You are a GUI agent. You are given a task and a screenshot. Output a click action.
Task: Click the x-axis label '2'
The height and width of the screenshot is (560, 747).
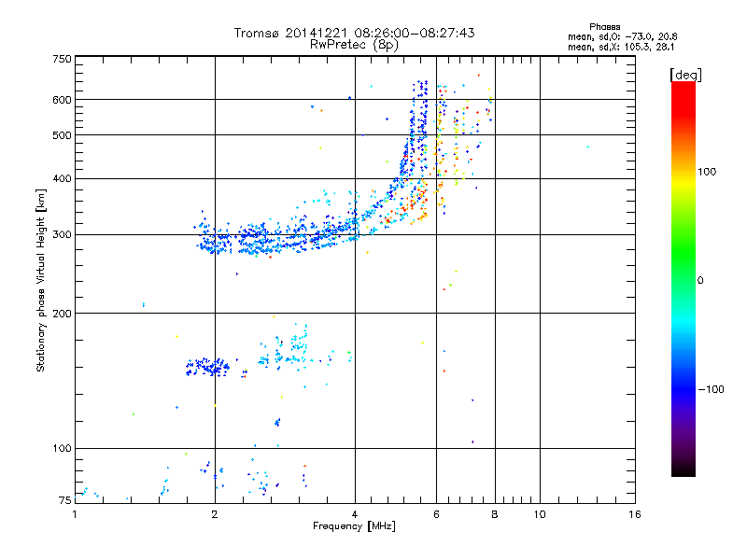[x=215, y=514]
